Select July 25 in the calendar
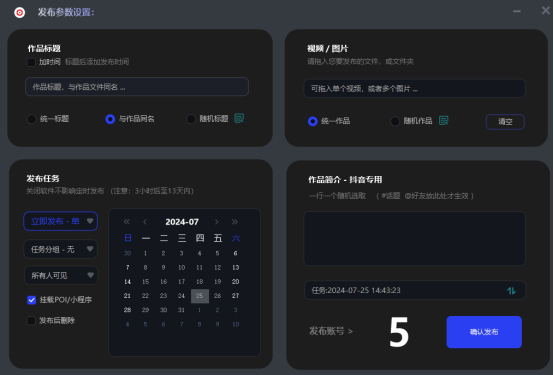This screenshot has height=375, width=554. coord(200,296)
